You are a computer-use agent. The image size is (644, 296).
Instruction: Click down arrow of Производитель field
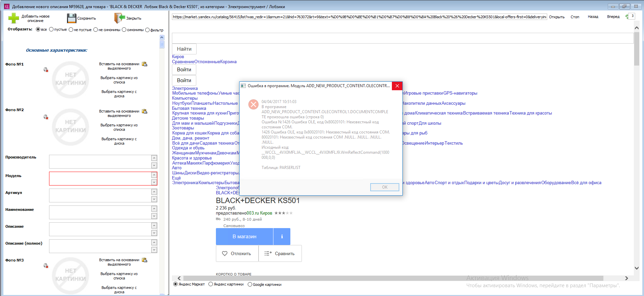(x=154, y=165)
